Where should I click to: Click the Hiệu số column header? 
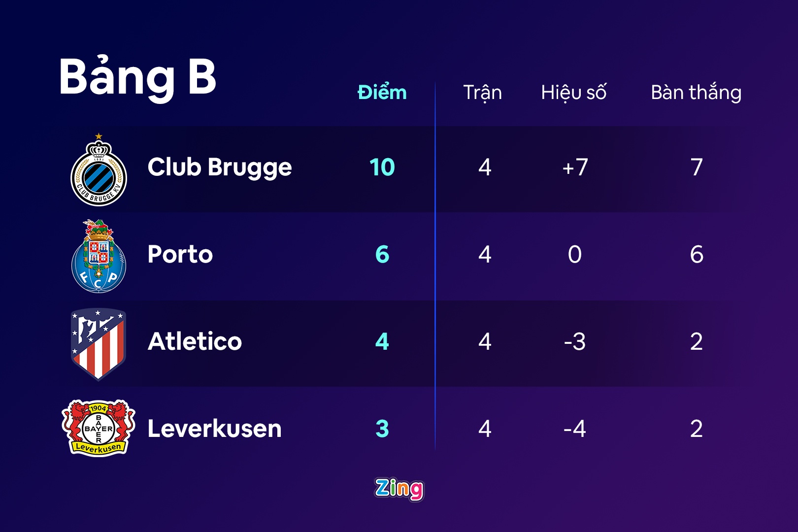tap(573, 93)
